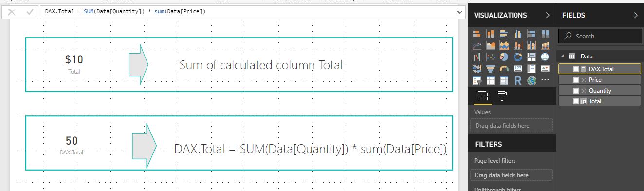644x191 pixels.
Task: Select the ArcGIS Maps visual
Action: tap(532, 80)
